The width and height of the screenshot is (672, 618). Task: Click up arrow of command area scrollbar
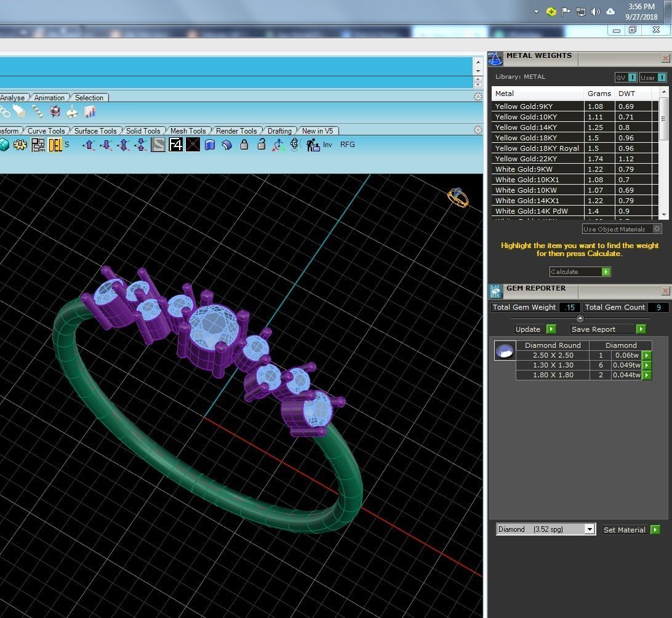tap(478, 62)
